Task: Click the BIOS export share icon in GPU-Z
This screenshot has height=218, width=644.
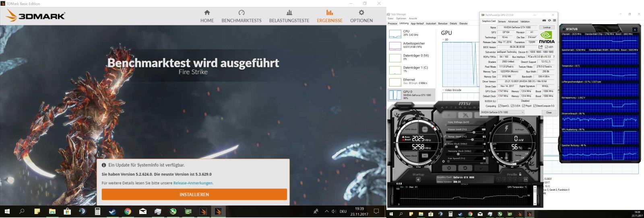Action: [x=541, y=47]
